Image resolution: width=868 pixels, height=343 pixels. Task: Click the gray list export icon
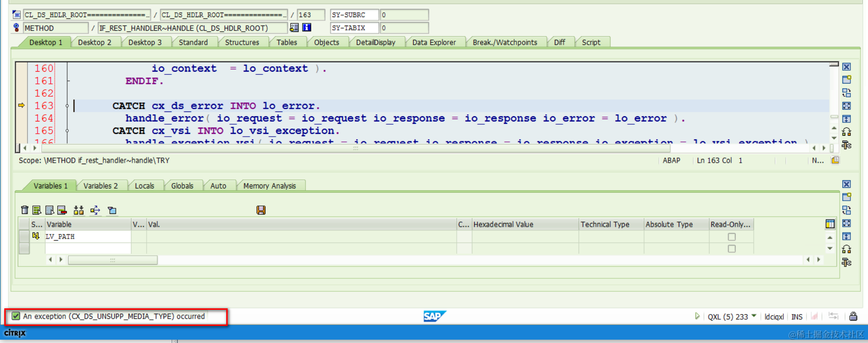pyautogui.click(x=49, y=210)
